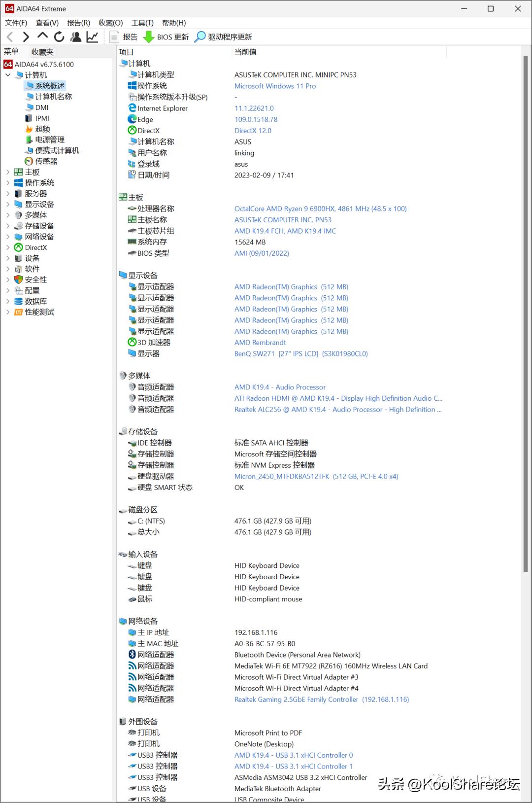
Task: Click the 电源管理 icon in tree
Action: [29, 140]
